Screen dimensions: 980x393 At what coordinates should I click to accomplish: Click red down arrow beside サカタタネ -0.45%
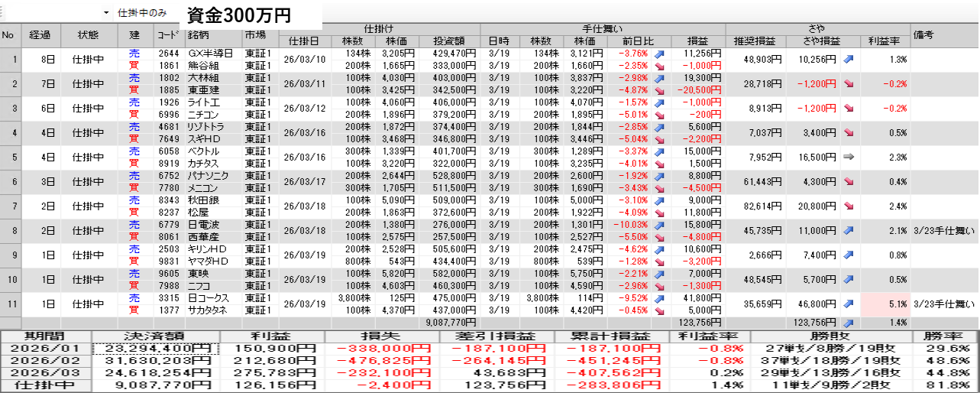[660, 310]
